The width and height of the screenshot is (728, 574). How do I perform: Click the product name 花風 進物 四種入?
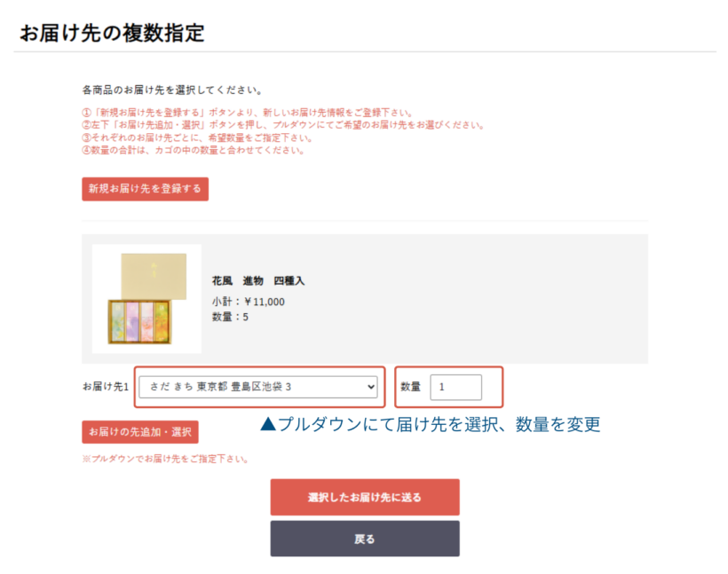pos(258,280)
